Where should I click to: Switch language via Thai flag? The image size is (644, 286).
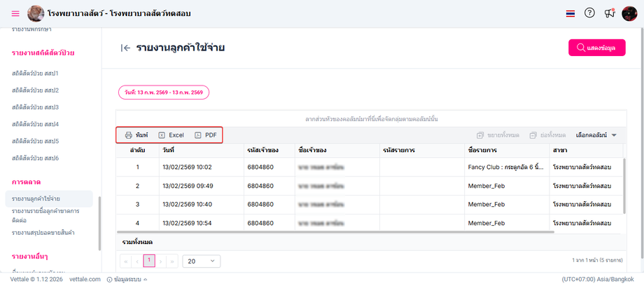[570, 13]
